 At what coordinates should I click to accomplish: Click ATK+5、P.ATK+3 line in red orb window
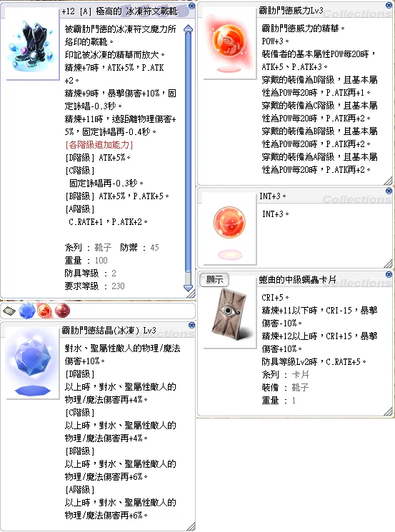tap(294, 67)
